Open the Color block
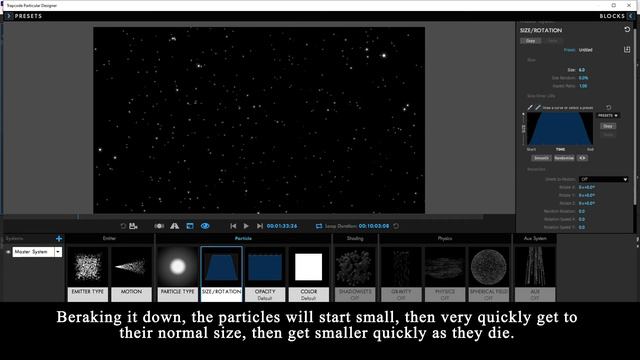Viewport: 640px width, 360px height. coord(309,274)
